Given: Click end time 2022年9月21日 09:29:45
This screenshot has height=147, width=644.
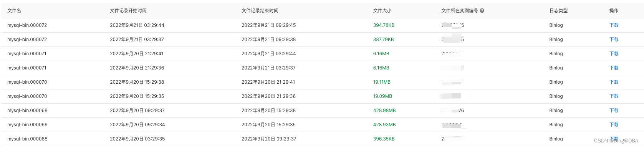Looking at the screenshot, I should click(x=269, y=25).
